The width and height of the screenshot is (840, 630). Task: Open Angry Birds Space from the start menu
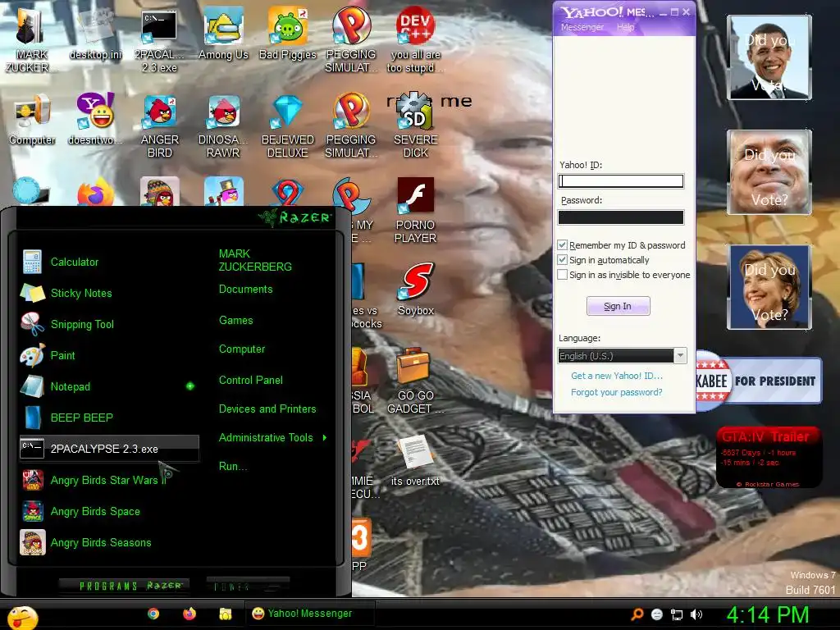109,511
